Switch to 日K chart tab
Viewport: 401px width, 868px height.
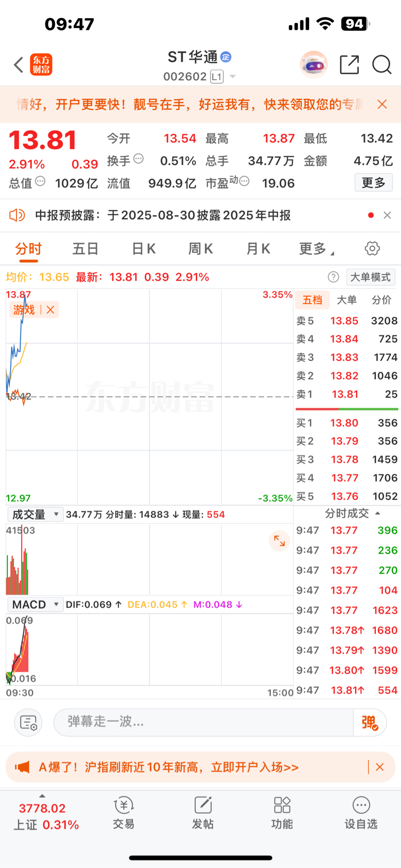click(x=144, y=249)
